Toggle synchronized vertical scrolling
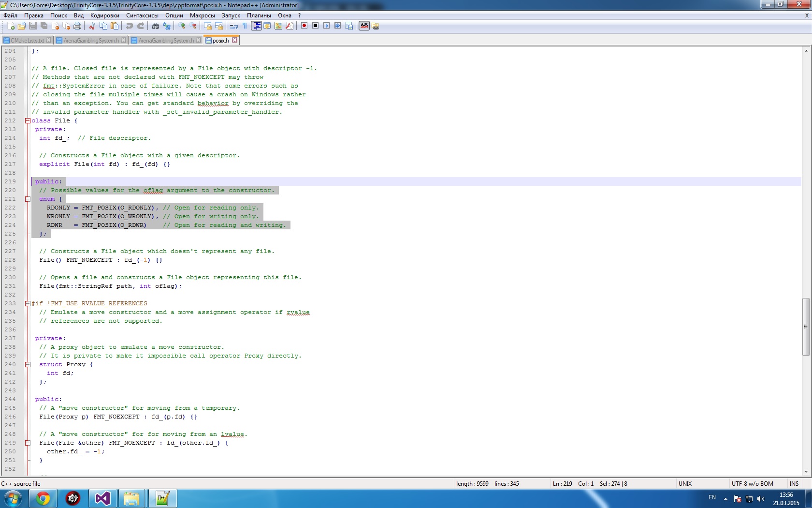The image size is (812, 508). point(207,26)
